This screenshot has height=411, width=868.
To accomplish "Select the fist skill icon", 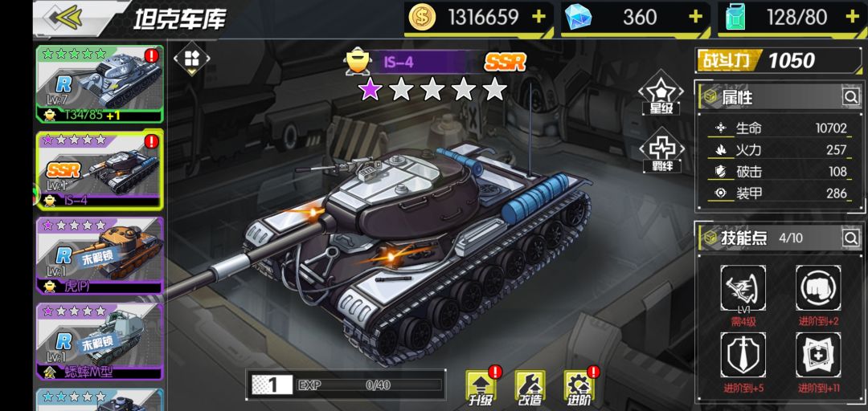I will click(x=818, y=287).
